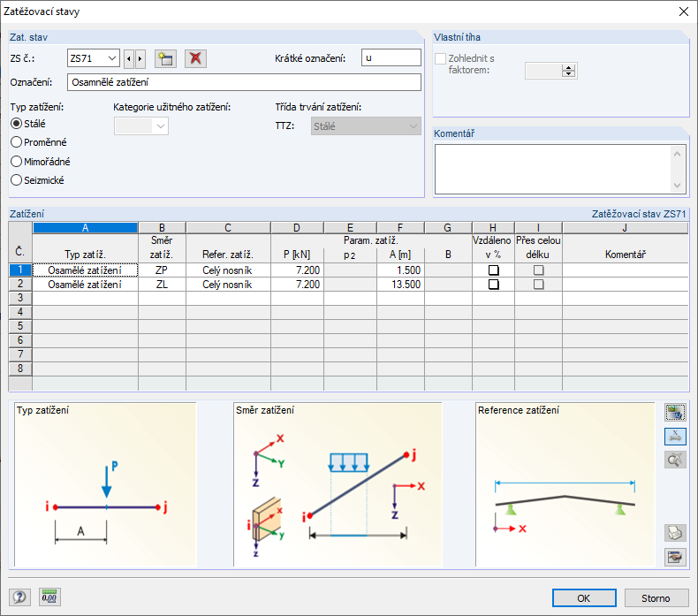
Task: Select column header B
Action: click(x=162, y=228)
